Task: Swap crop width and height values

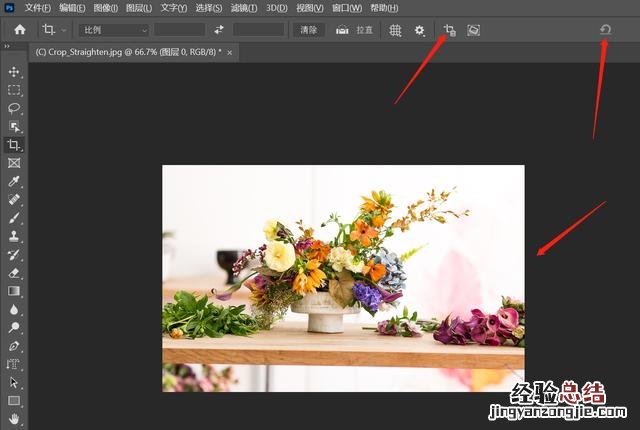Action: pyautogui.click(x=219, y=30)
